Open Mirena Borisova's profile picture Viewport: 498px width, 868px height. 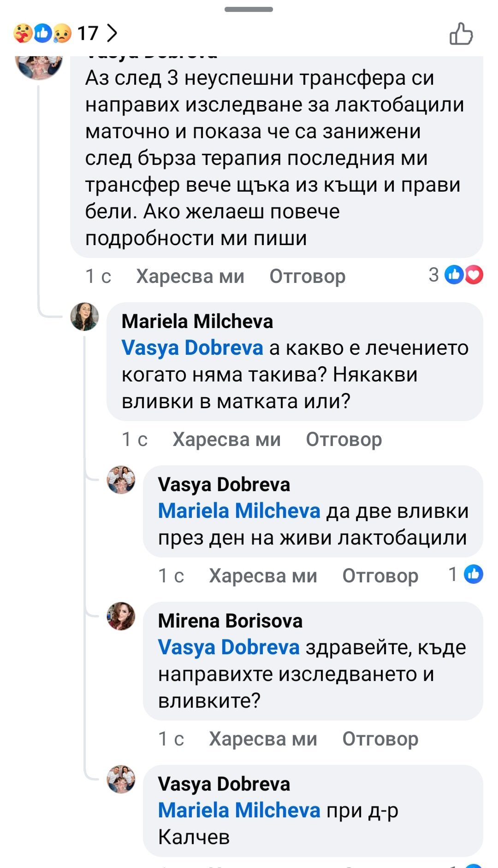[121, 616]
